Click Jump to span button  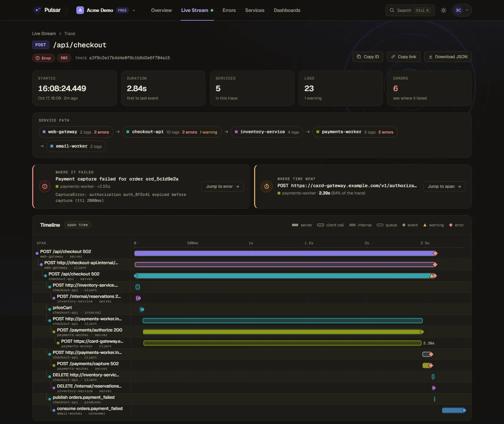(444, 186)
